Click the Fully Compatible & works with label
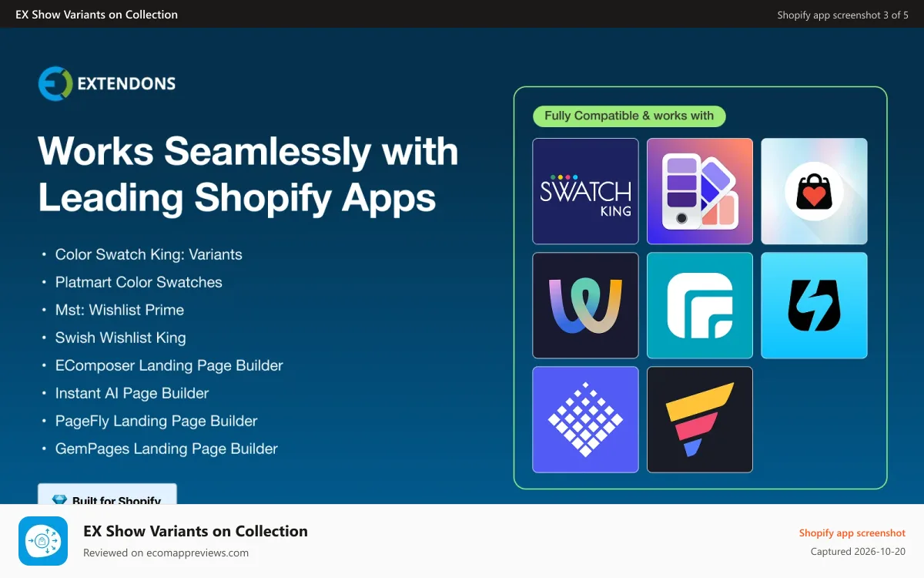The height and width of the screenshot is (578, 924). coord(629,116)
